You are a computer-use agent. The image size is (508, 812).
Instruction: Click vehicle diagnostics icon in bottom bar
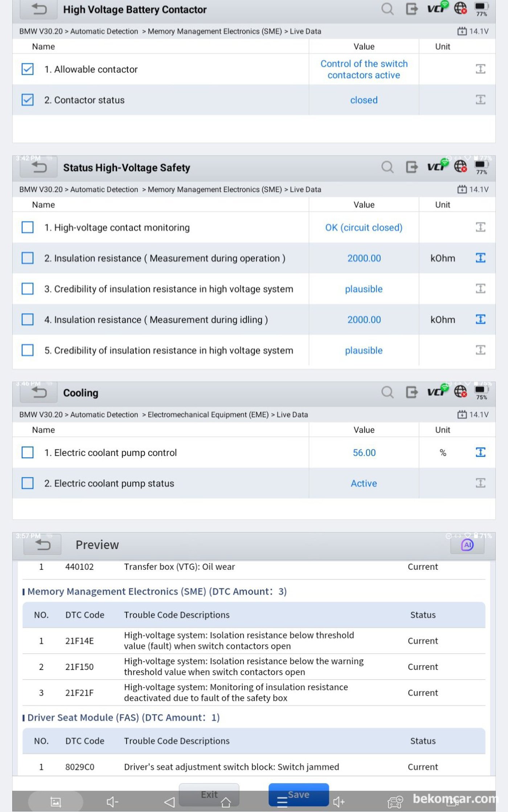[395, 802]
